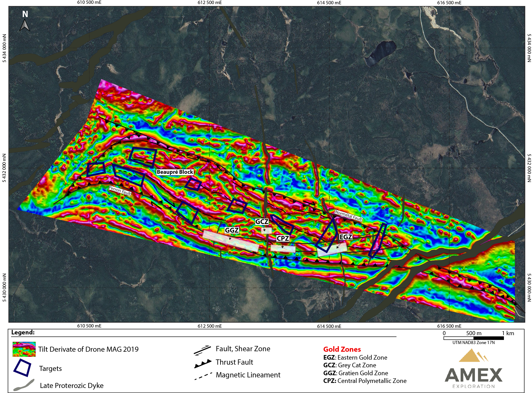Click the top 612 500 mE coordinate label
The width and height of the screenshot is (532, 393).
tap(210, 3)
